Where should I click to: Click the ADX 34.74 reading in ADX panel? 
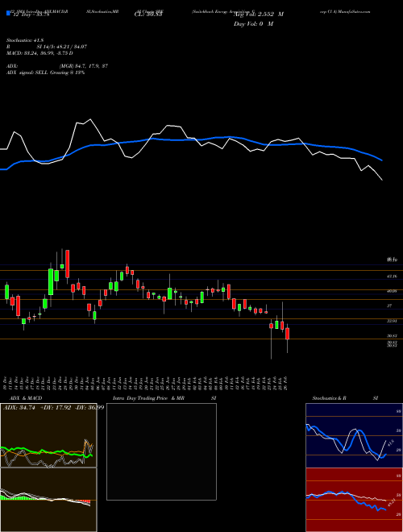pyautogui.click(x=19, y=408)
